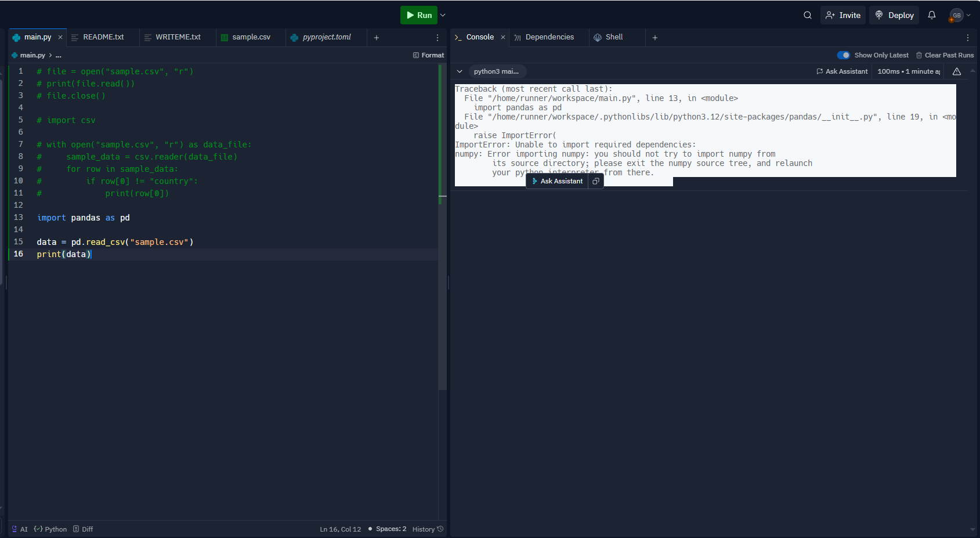Click the '100ms • 1 minute ago' run time label
The width and height of the screenshot is (980, 538).
click(909, 71)
